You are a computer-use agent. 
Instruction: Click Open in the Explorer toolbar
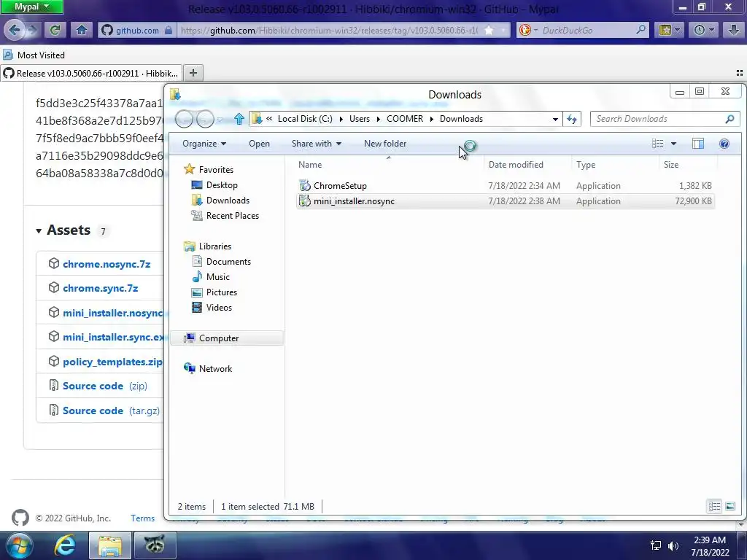click(x=259, y=144)
